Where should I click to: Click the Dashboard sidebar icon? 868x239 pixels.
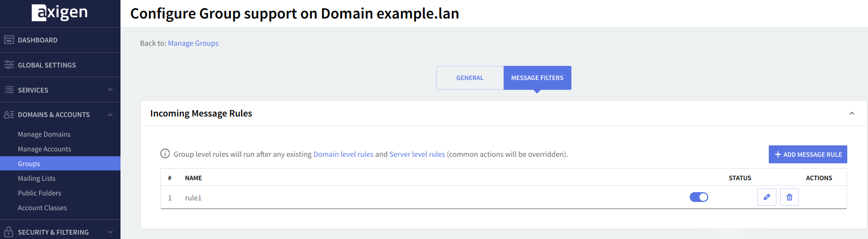(x=9, y=40)
